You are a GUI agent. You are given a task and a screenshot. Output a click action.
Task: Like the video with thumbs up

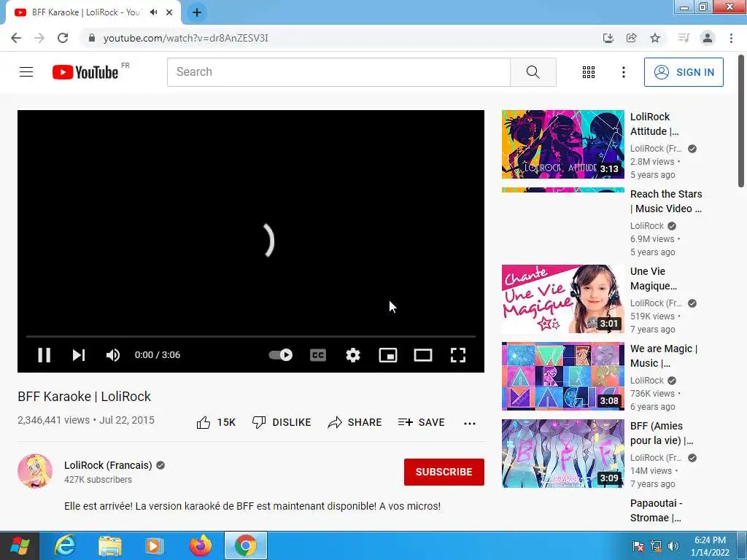(x=216, y=422)
